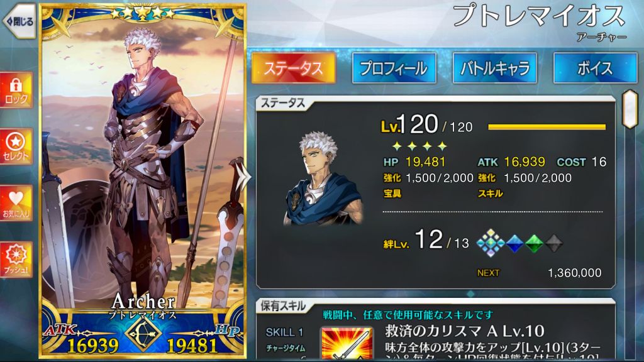
Task: Click the Archer class bow emblem
Action: pyautogui.click(x=143, y=334)
